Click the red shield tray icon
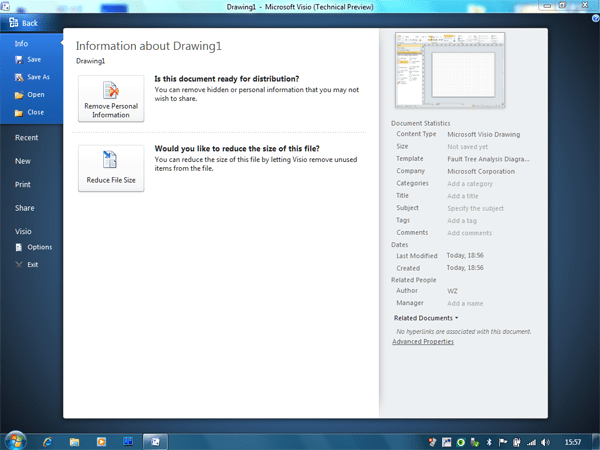This screenshot has width=600, height=450. 432,442
